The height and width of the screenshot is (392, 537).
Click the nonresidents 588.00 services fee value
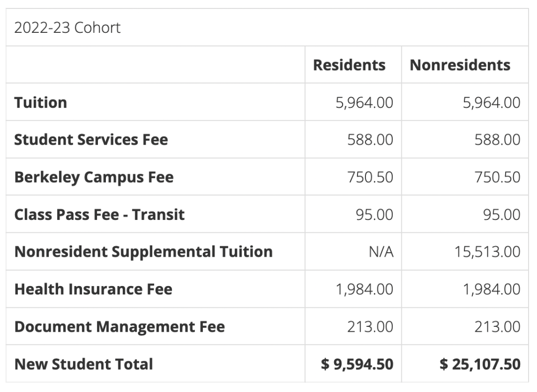pos(497,140)
